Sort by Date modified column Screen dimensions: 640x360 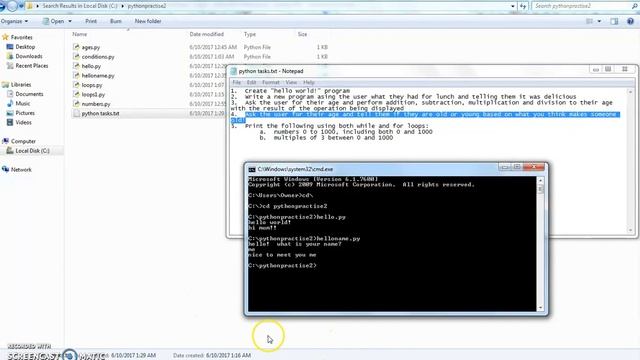pyautogui.click(x=207, y=34)
